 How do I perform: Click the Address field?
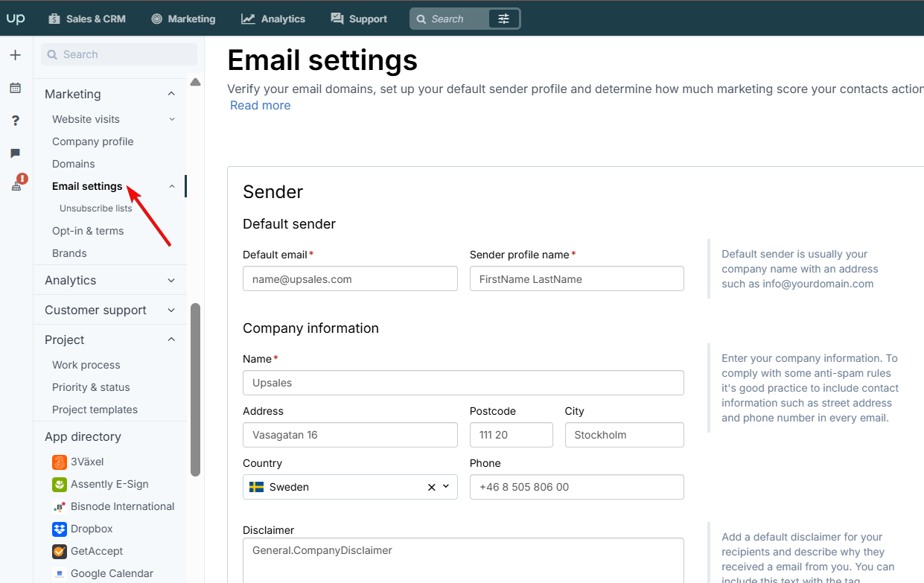click(x=350, y=435)
